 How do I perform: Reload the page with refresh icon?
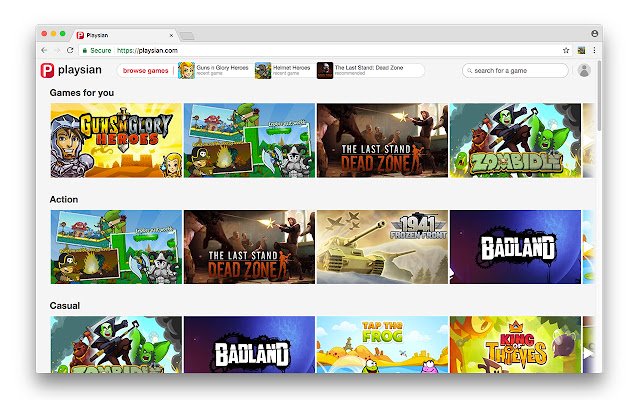70,50
